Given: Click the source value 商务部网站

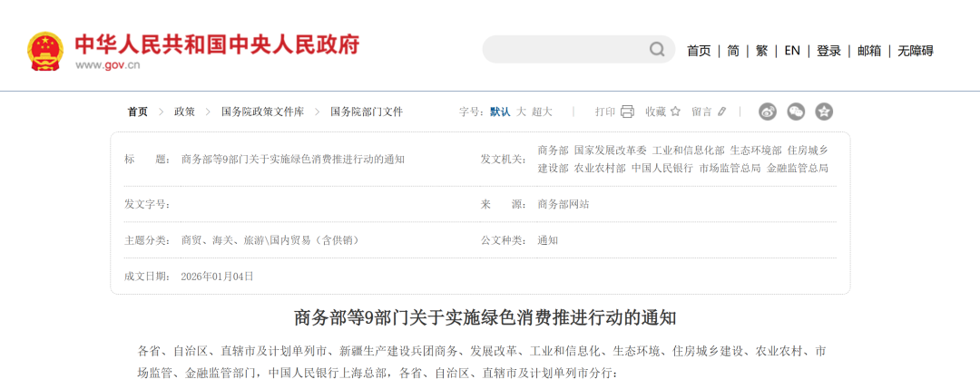Looking at the screenshot, I should click(563, 204).
